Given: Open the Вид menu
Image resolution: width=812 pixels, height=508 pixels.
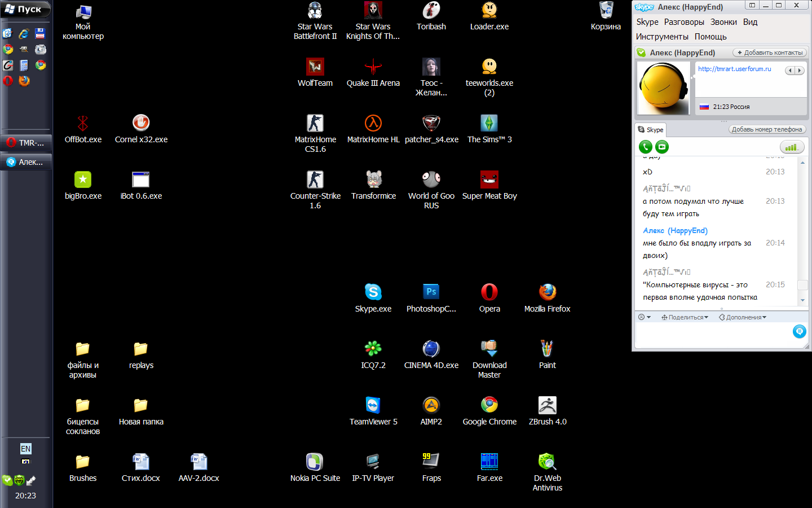Looking at the screenshot, I should pos(750,22).
